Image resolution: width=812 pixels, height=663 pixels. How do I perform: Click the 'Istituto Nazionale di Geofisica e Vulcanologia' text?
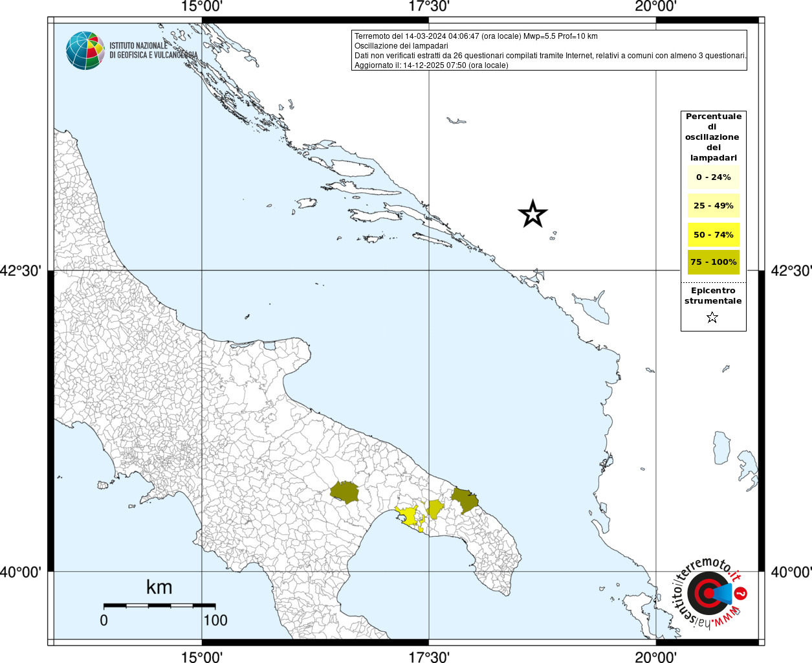coord(153,51)
